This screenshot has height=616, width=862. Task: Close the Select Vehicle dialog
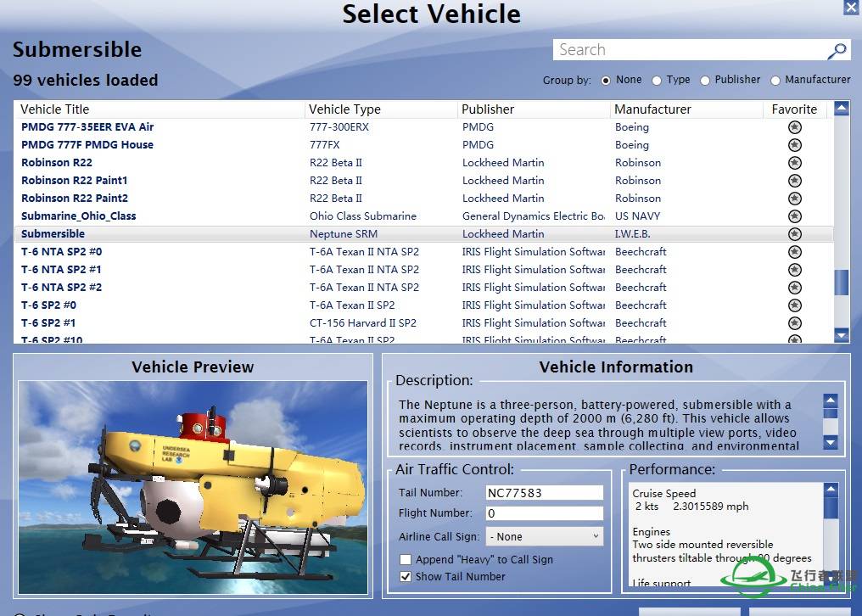pyautogui.click(x=852, y=7)
